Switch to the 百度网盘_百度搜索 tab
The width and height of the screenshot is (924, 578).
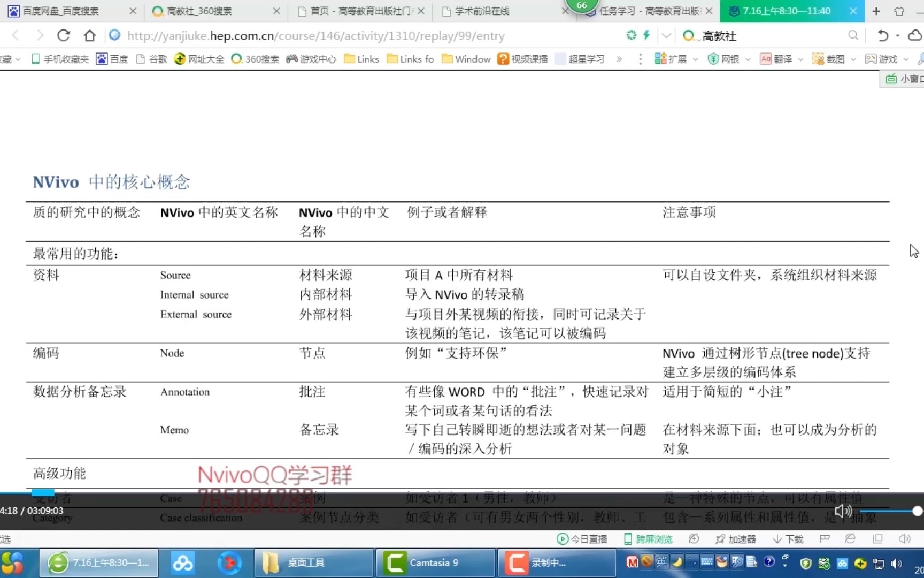click(72, 11)
